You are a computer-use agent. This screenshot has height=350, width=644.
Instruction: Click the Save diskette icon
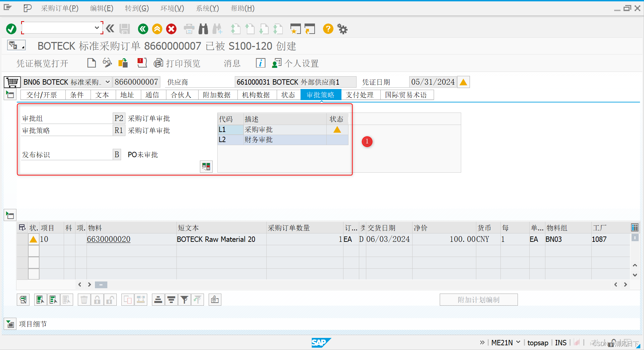pos(124,29)
